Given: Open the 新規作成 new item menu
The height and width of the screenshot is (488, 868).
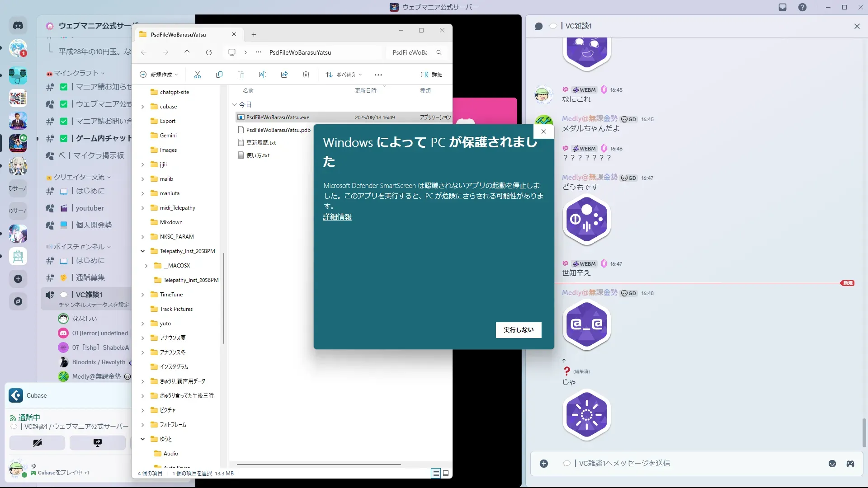Looking at the screenshot, I should coord(159,75).
